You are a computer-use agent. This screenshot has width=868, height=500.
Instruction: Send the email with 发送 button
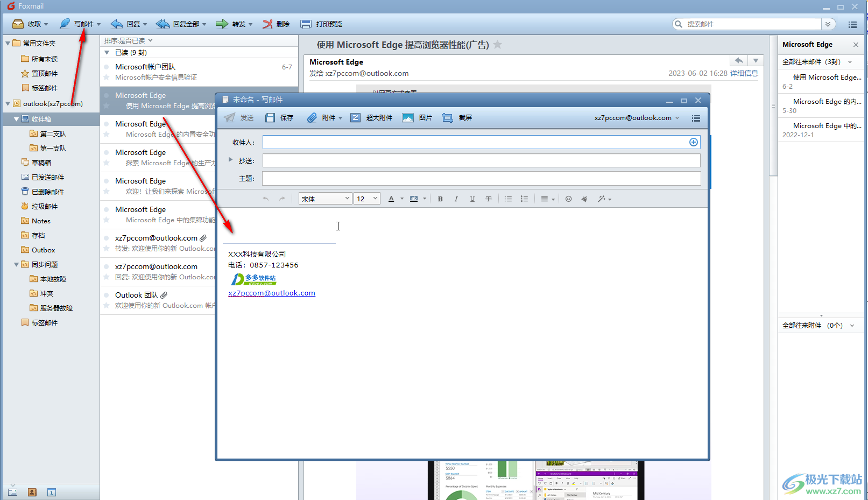point(239,117)
